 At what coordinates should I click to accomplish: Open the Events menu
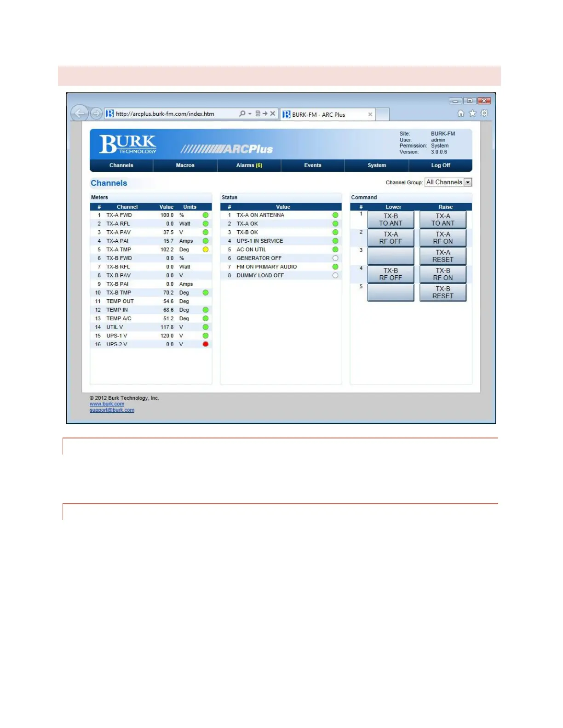pos(313,165)
